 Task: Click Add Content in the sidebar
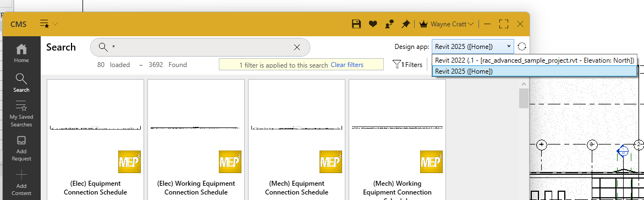(21, 183)
